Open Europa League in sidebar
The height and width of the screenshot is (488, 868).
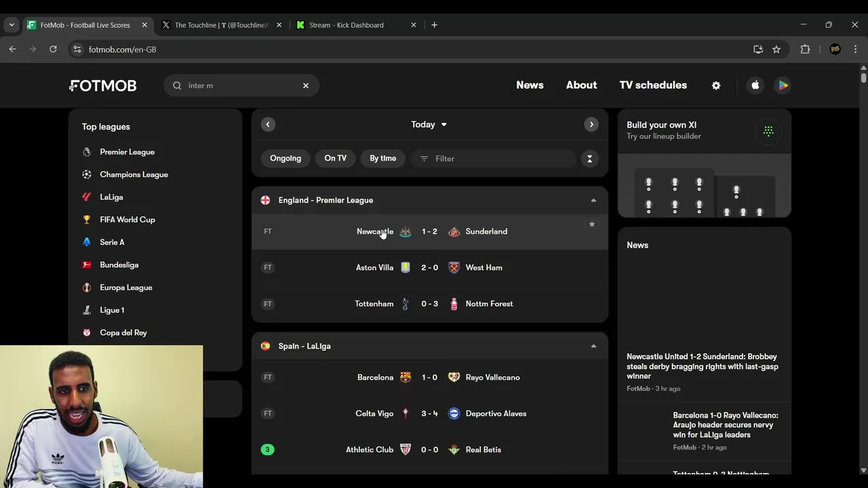126,287
